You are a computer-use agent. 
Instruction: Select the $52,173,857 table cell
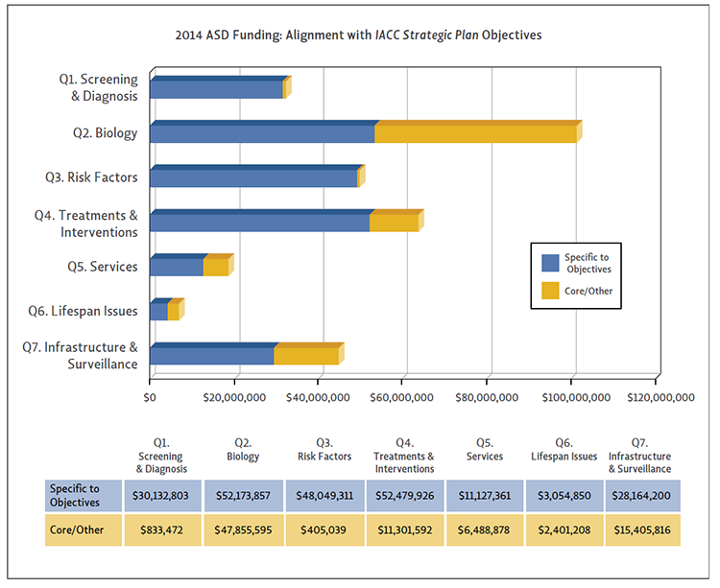242,495
